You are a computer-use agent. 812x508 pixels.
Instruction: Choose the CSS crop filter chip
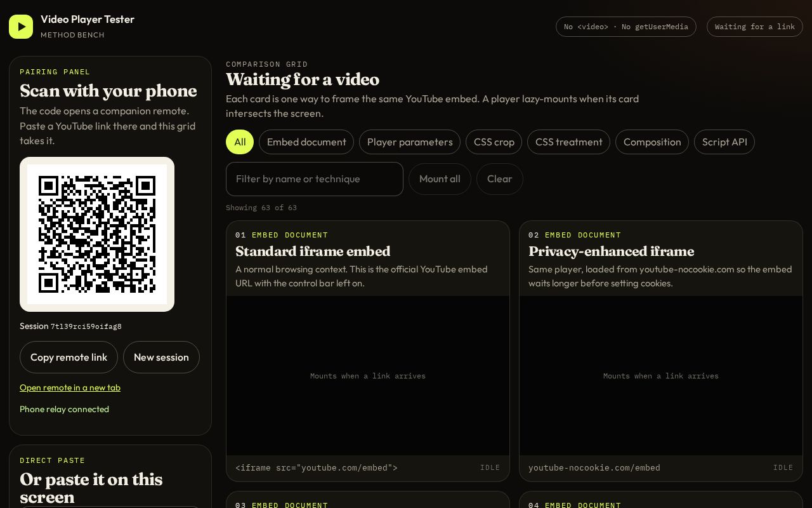[x=494, y=142]
